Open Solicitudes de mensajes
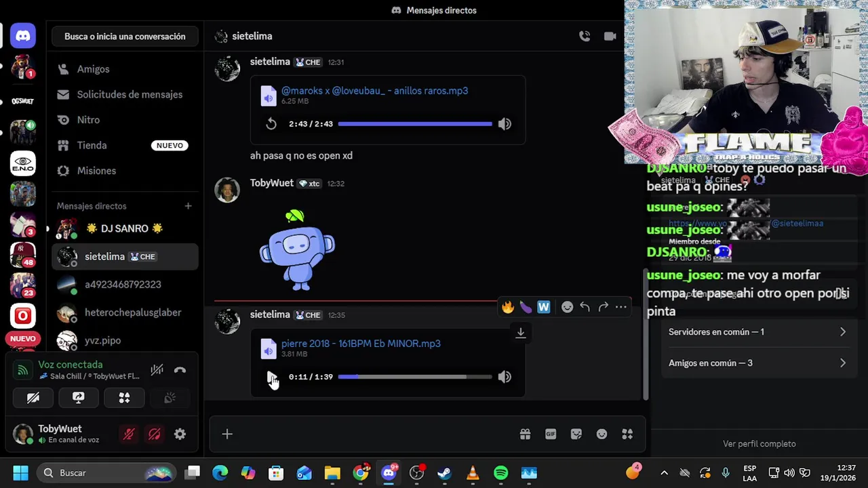Image resolution: width=868 pixels, height=488 pixels. [x=125, y=94]
